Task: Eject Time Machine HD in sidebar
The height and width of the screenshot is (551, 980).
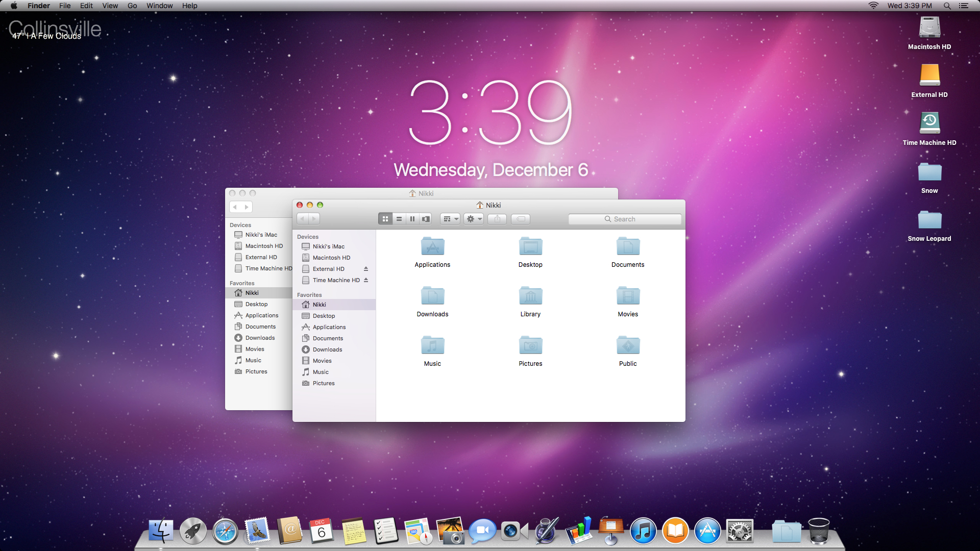Action: click(x=366, y=280)
